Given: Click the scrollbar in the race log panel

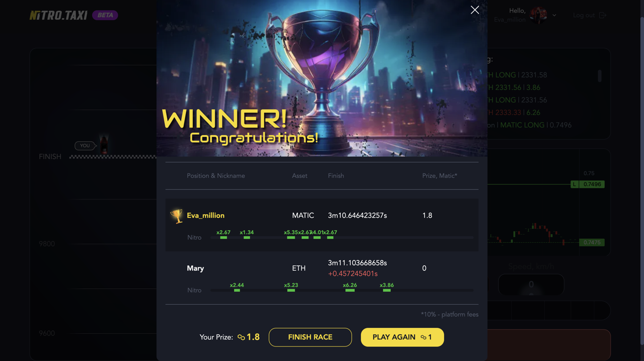Looking at the screenshot, I should (599, 76).
